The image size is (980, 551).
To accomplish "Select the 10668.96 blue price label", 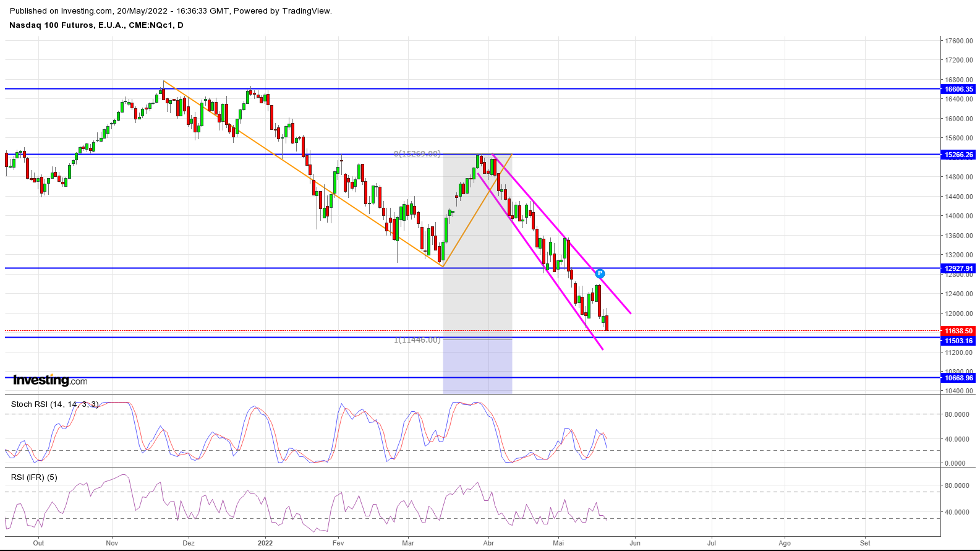I will (959, 378).
